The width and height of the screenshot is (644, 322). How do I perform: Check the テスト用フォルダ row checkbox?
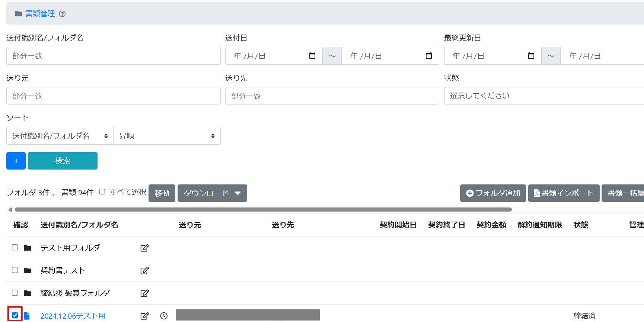coord(15,248)
